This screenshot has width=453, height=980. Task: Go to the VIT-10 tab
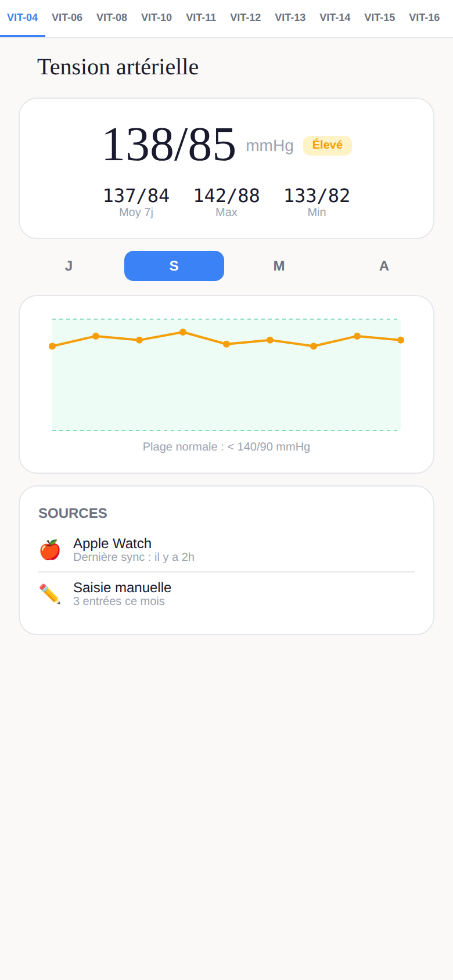click(x=157, y=18)
